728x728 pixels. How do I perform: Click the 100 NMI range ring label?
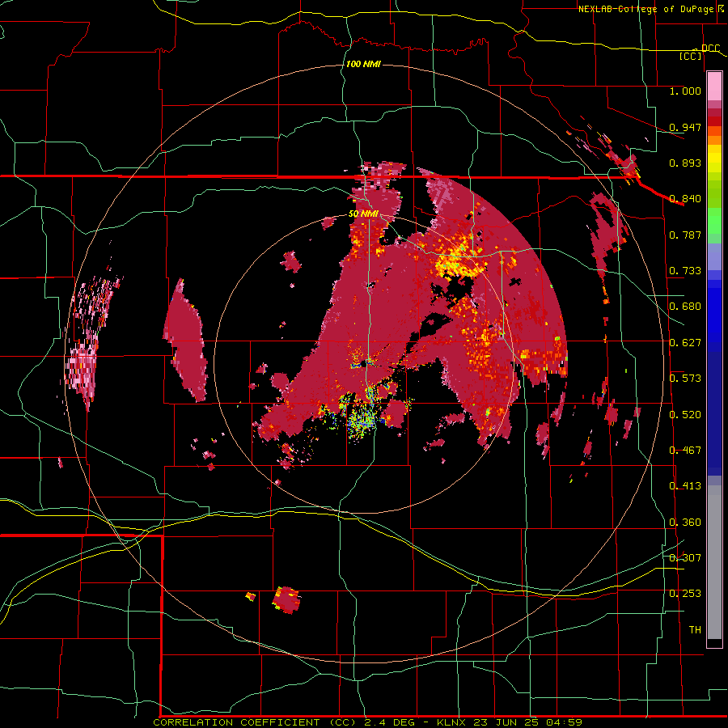point(363,64)
